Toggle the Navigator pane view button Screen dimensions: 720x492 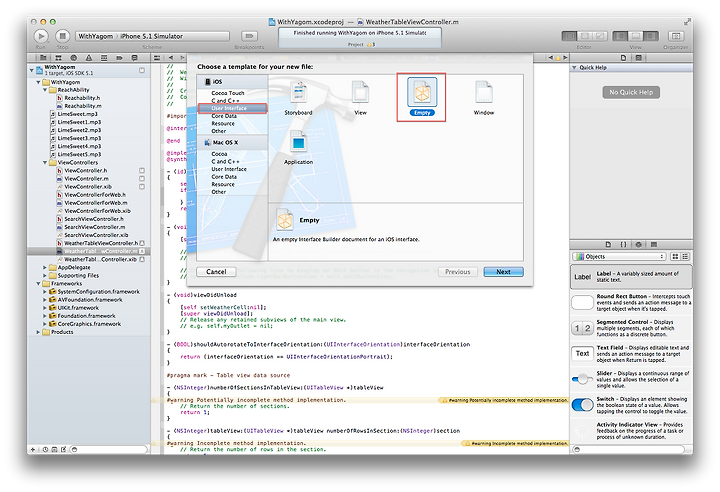click(x=620, y=36)
